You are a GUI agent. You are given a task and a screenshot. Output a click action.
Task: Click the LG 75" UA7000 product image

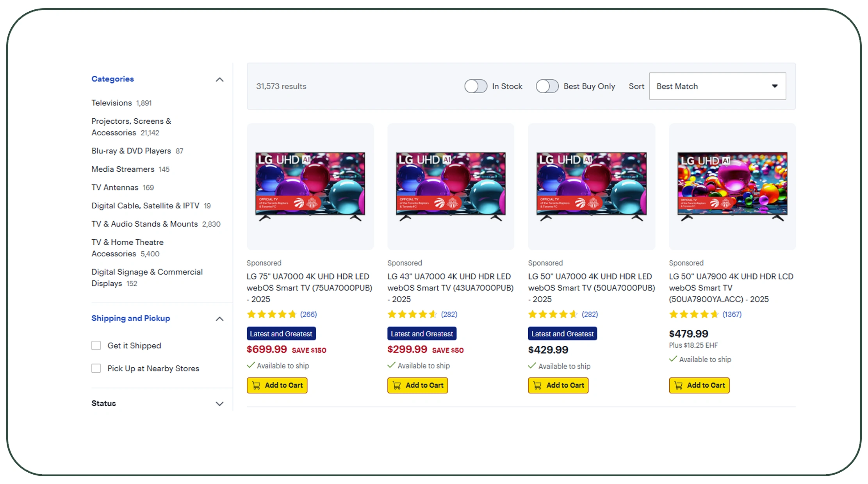coord(310,186)
